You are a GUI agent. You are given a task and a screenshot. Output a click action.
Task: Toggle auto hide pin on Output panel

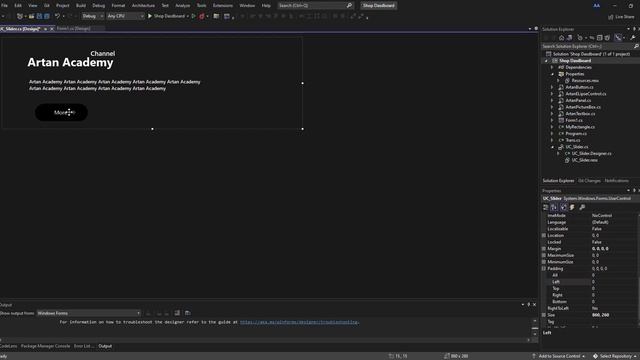(x=529, y=304)
